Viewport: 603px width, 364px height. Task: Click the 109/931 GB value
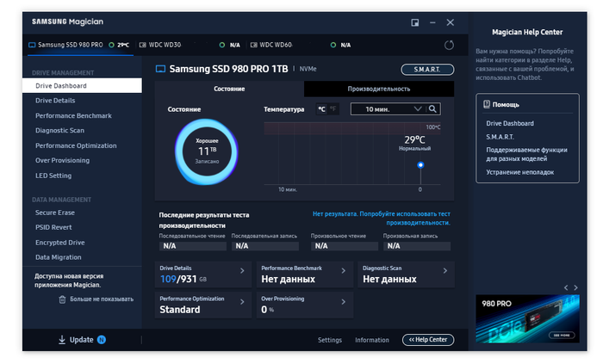point(183,279)
